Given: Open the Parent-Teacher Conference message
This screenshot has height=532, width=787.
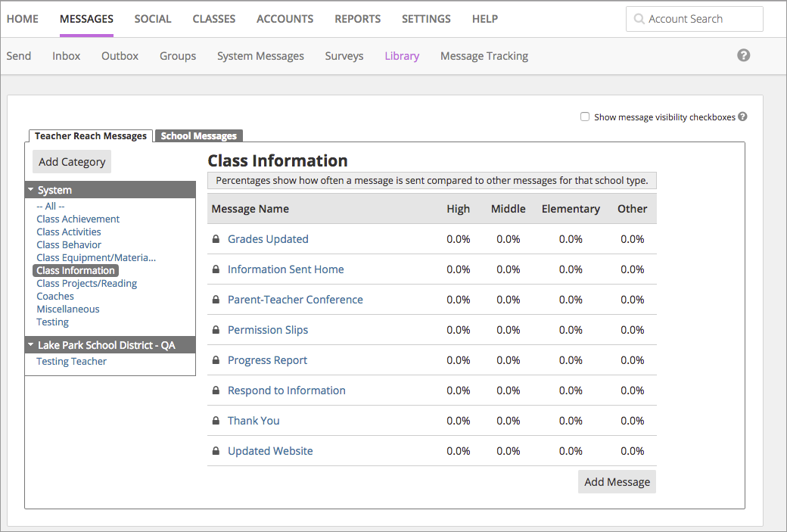Looking at the screenshot, I should 295,299.
